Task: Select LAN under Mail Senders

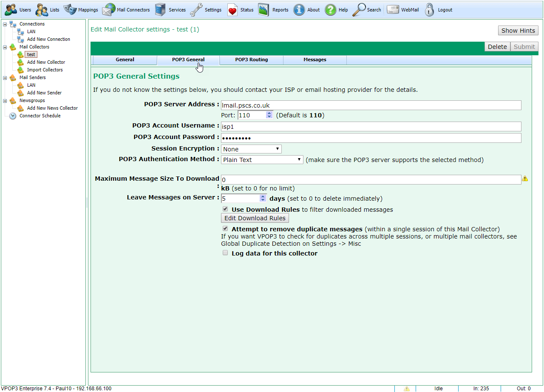Action: click(31, 85)
